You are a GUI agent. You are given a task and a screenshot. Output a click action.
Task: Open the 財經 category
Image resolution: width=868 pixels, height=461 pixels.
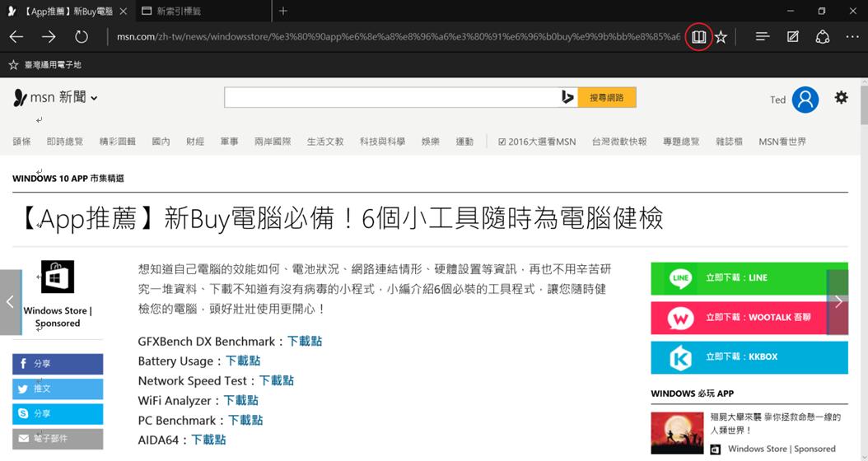[x=195, y=142]
